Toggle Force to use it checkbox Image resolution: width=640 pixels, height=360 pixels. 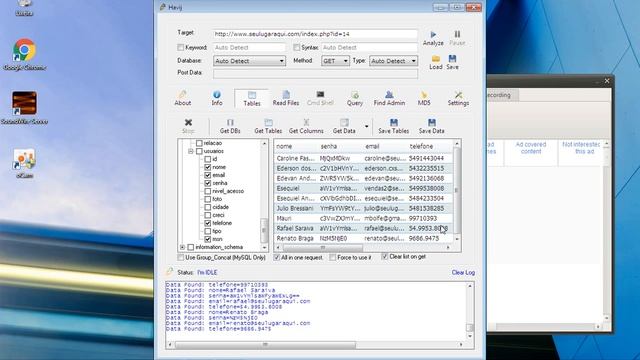click(x=333, y=258)
